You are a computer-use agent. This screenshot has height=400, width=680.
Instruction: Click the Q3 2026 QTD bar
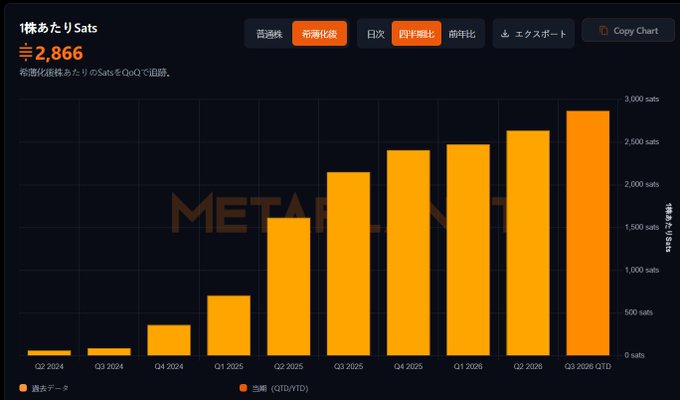588,233
